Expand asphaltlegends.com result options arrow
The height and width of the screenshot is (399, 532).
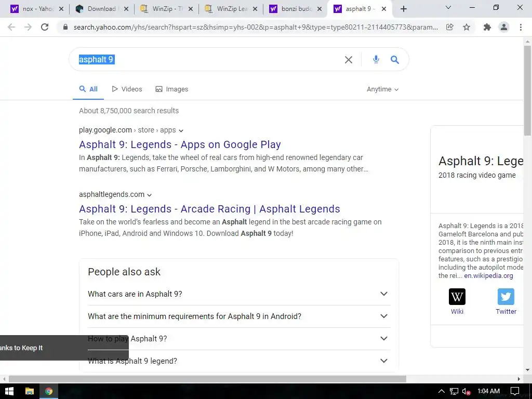[149, 195]
